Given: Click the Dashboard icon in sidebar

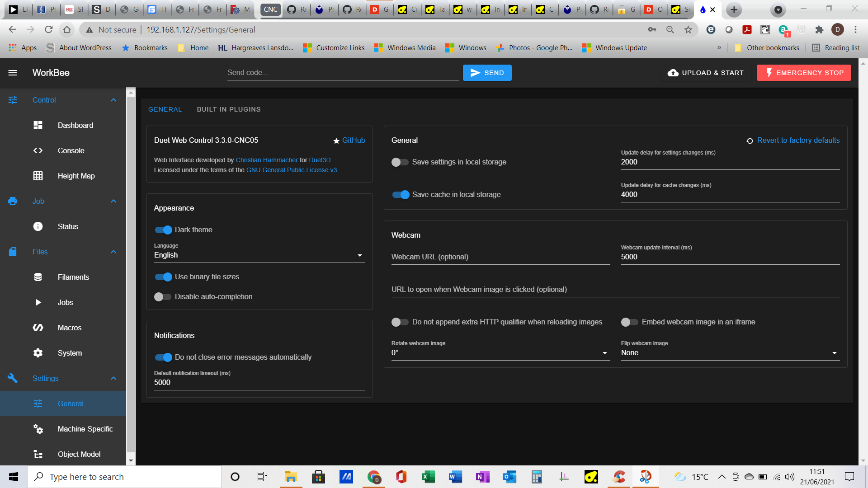Looking at the screenshot, I should point(38,125).
